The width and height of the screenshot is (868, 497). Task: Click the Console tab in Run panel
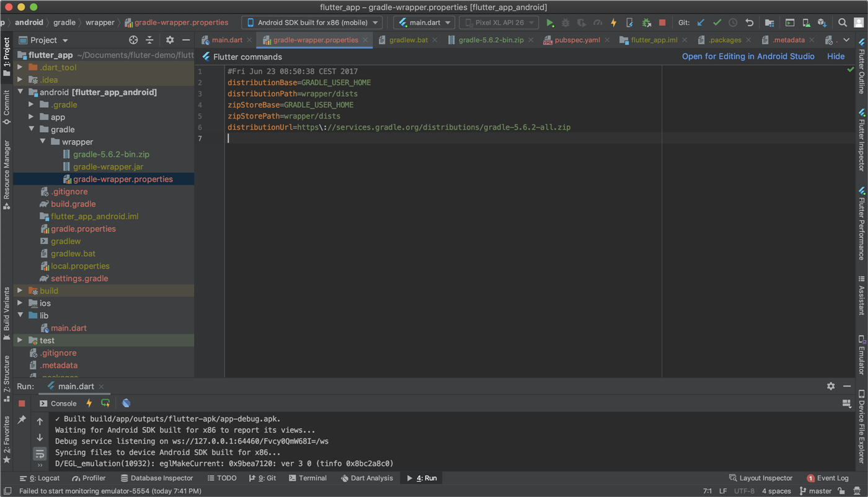coord(58,403)
